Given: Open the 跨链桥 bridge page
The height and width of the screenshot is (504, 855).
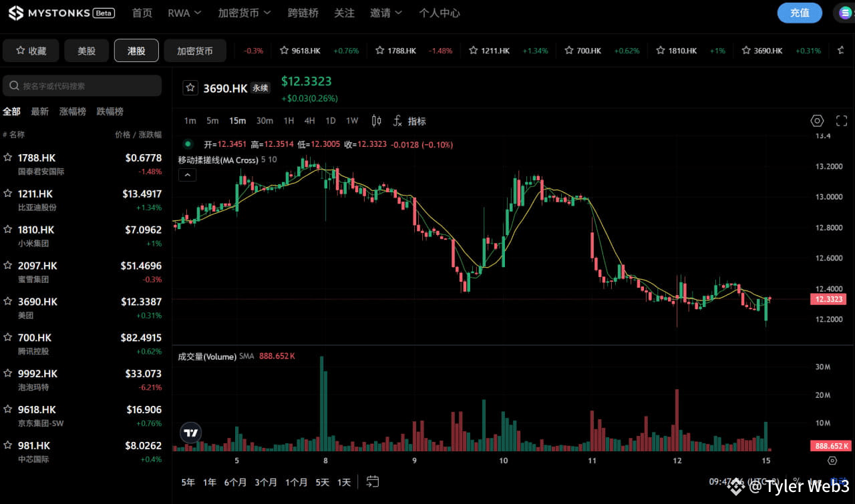Looking at the screenshot, I should click(x=303, y=13).
